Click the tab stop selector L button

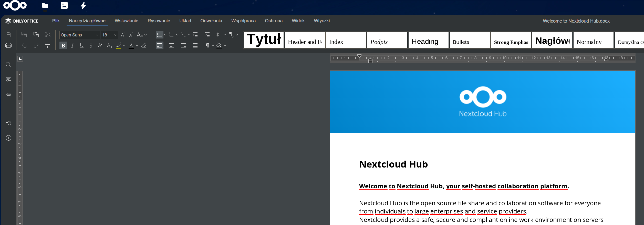[x=20, y=59]
